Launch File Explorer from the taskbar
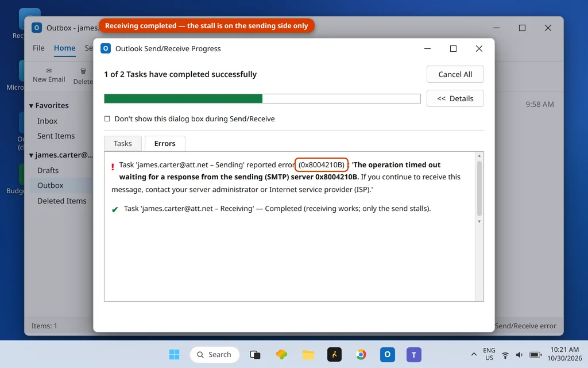 coord(308,354)
